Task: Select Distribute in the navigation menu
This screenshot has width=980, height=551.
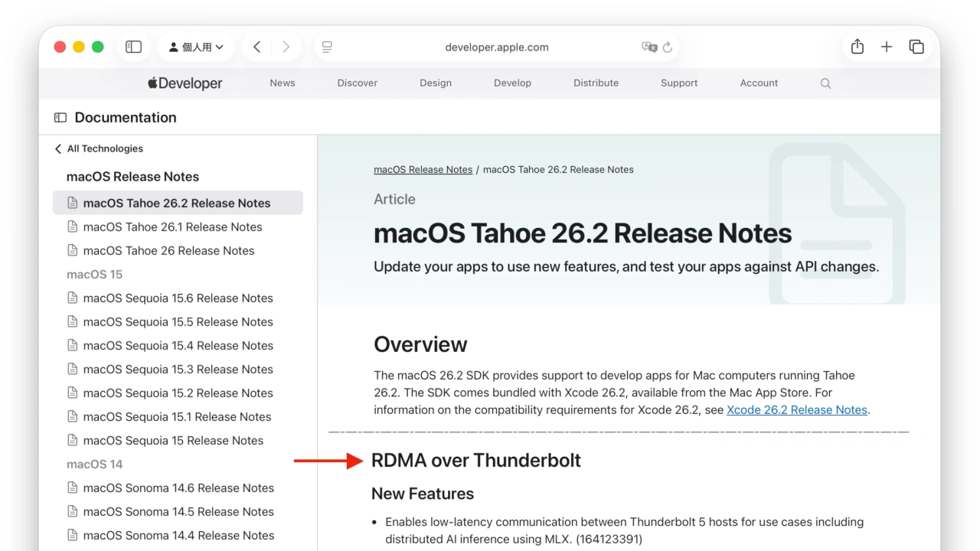Action: (596, 83)
